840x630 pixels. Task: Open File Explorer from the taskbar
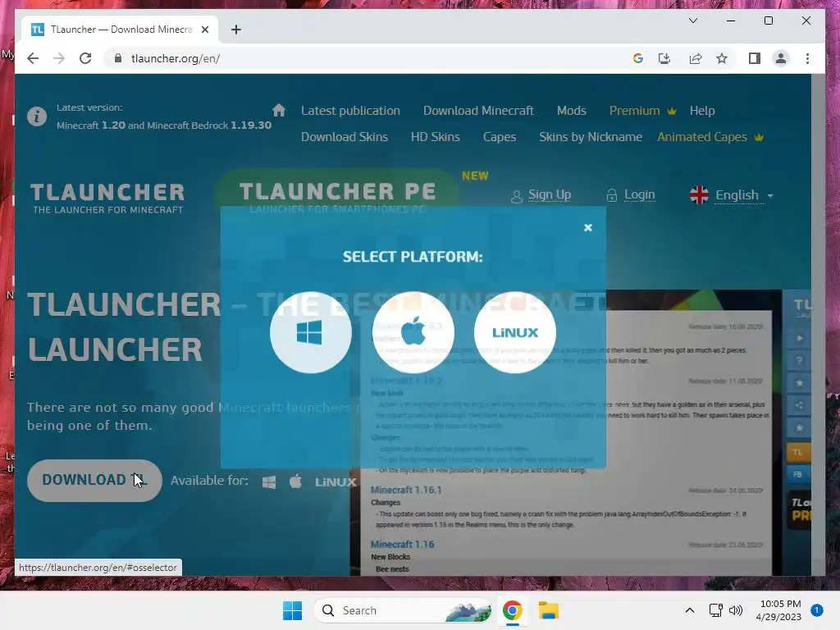549,610
